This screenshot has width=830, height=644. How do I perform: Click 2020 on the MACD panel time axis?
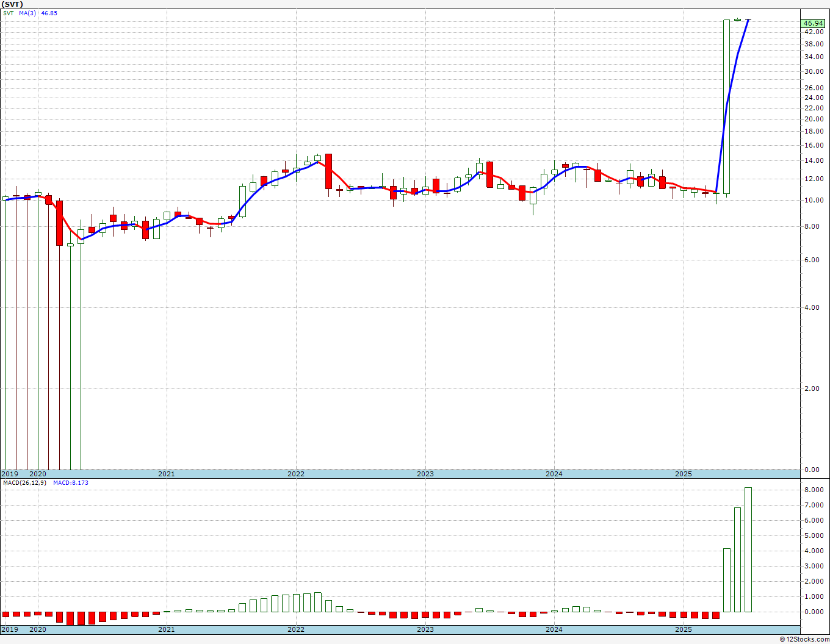click(x=38, y=629)
